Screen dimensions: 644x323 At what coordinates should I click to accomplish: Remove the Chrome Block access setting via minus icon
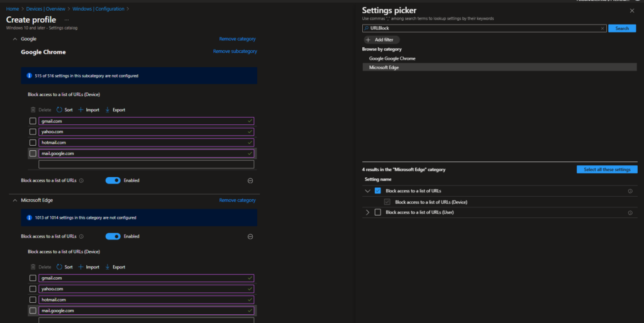(250, 180)
